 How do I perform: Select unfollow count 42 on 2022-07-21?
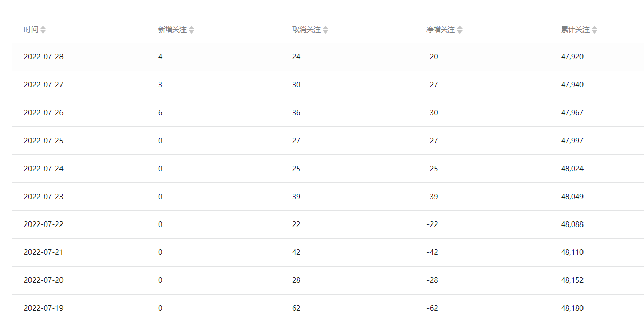click(x=296, y=252)
